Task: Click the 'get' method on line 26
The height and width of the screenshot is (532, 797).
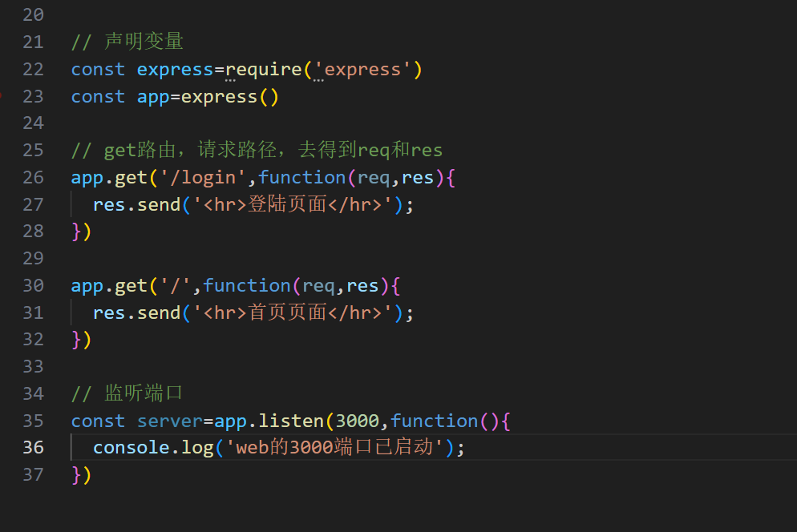Action: [131, 179]
